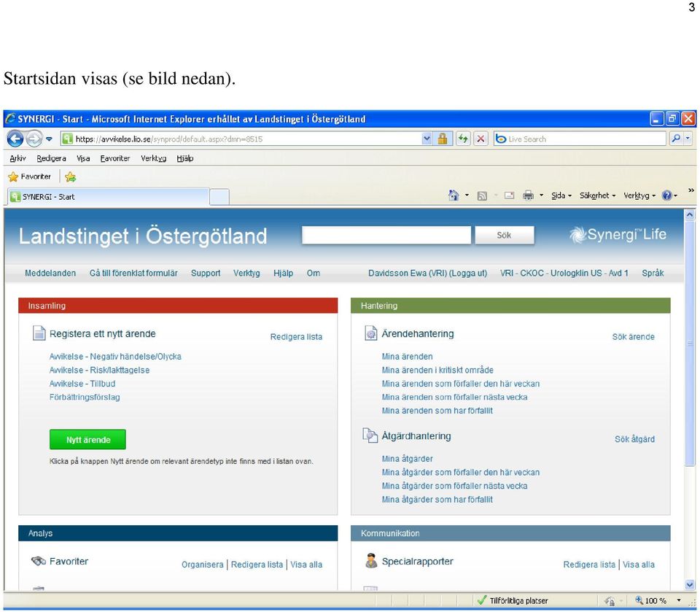The image size is (700, 612).
Task: Click Sök ärende link
Action: click(633, 337)
